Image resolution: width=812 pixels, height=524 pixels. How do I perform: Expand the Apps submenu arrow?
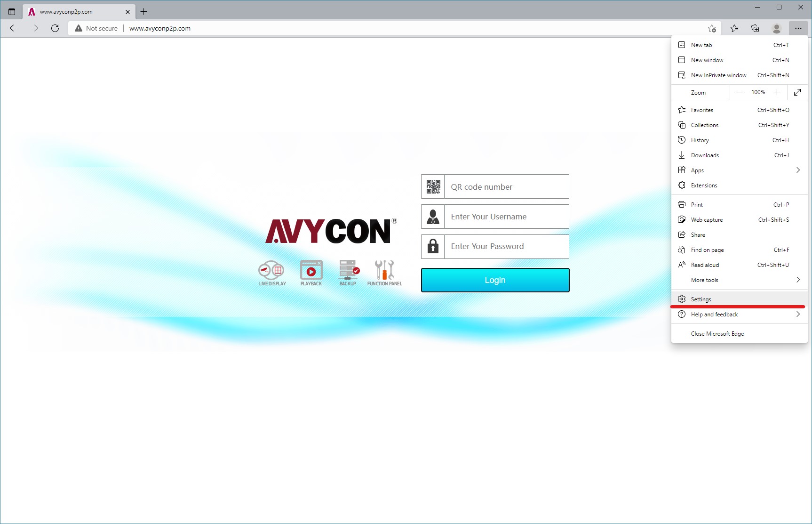798,170
